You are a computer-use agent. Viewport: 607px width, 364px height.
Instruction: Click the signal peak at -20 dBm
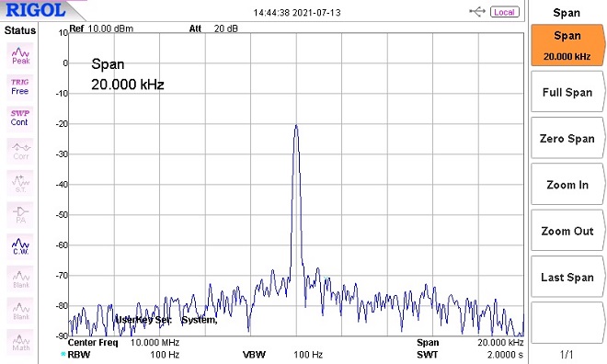pos(296,125)
